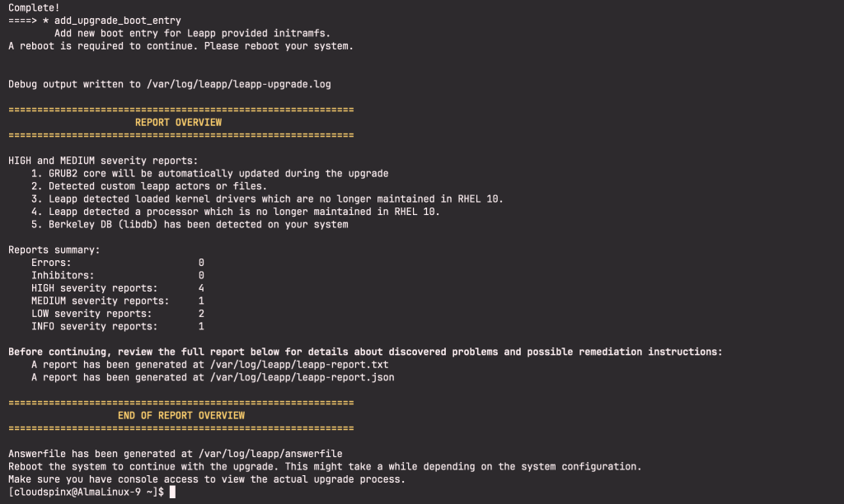The image size is (844, 504).
Task: Click the Complete! text at top
Action: 34,8
